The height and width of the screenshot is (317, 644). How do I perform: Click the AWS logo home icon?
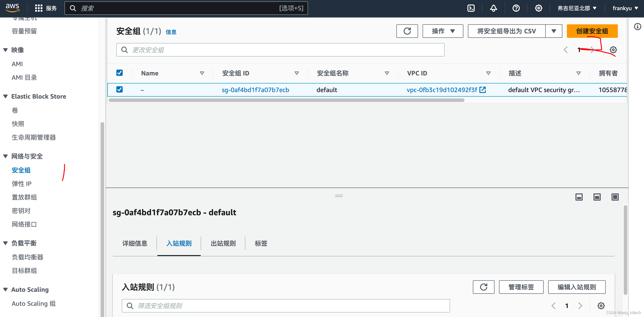pos(12,8)
